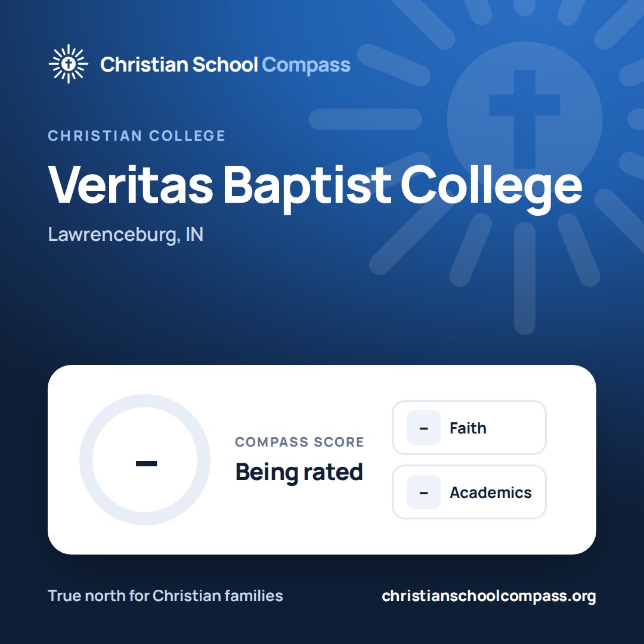Open the Faith score pill
Image resolution: width=644 pixels, height=644 pixels.
click(x=469, y=428)
